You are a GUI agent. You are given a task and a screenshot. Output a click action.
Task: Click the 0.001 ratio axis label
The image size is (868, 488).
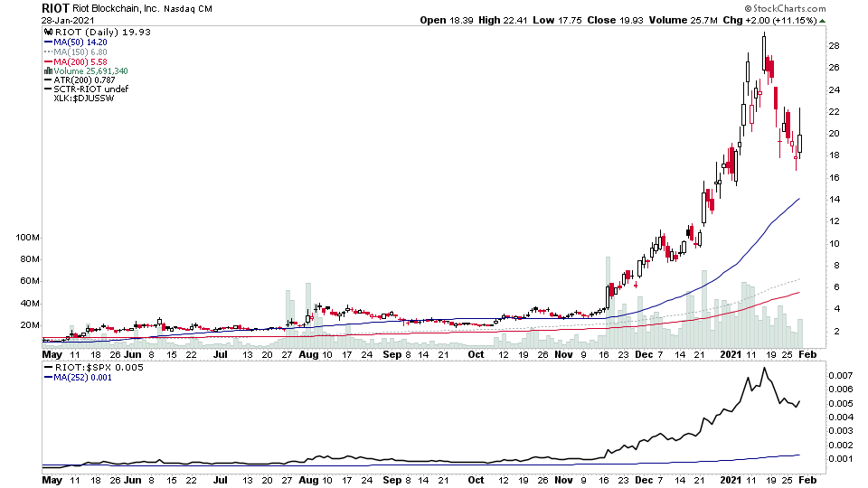[840, 459]
